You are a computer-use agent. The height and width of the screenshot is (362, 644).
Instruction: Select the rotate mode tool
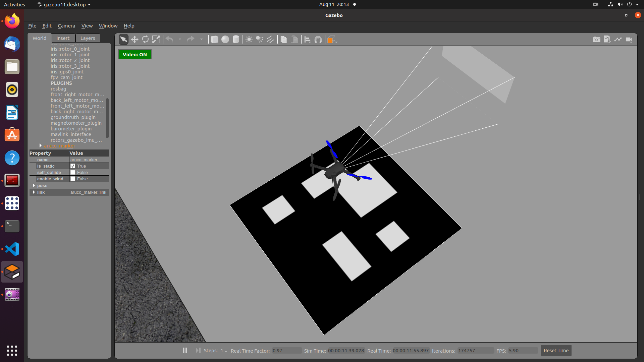[145, 40]
